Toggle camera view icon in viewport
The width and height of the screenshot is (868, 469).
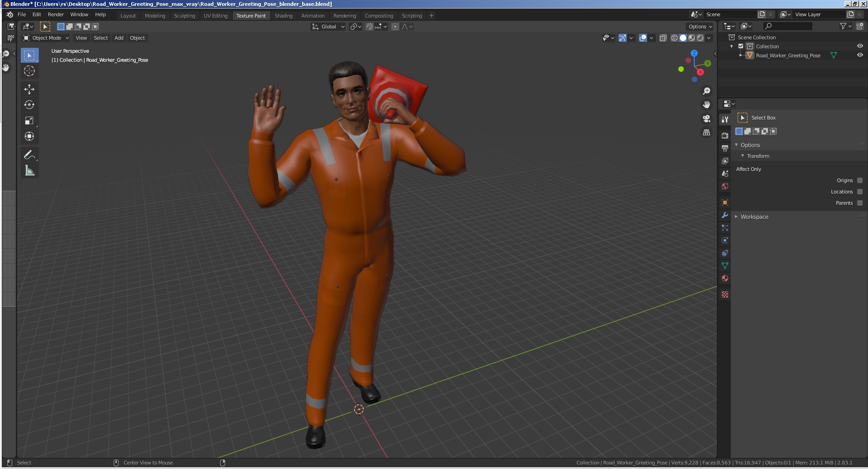pyautogui.click(x=706, y=119)
